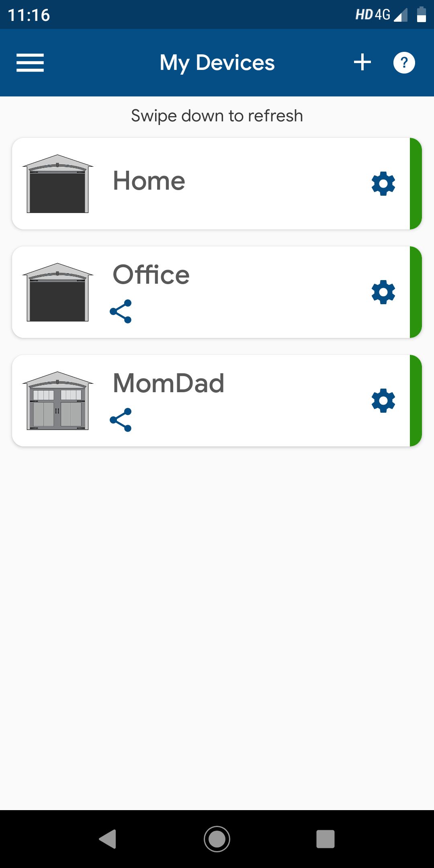434x868 pixels.
Task: Select the MomDad device name
Action: coord(168,383)
